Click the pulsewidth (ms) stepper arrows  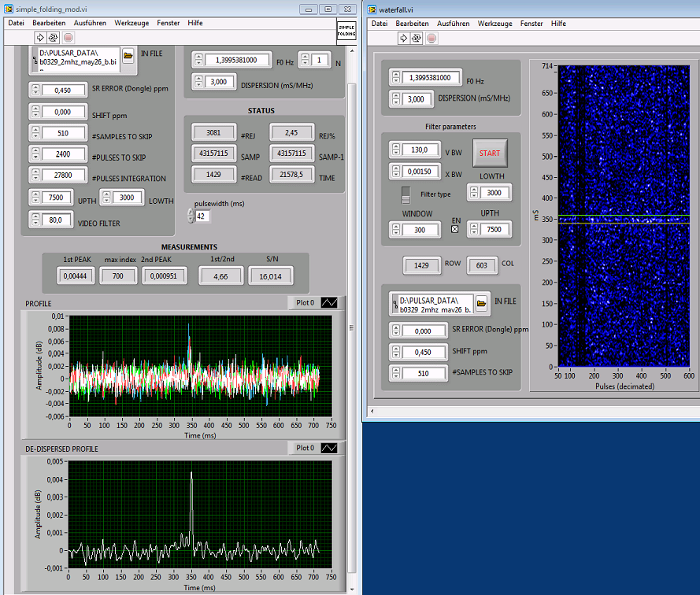[190, 216]
